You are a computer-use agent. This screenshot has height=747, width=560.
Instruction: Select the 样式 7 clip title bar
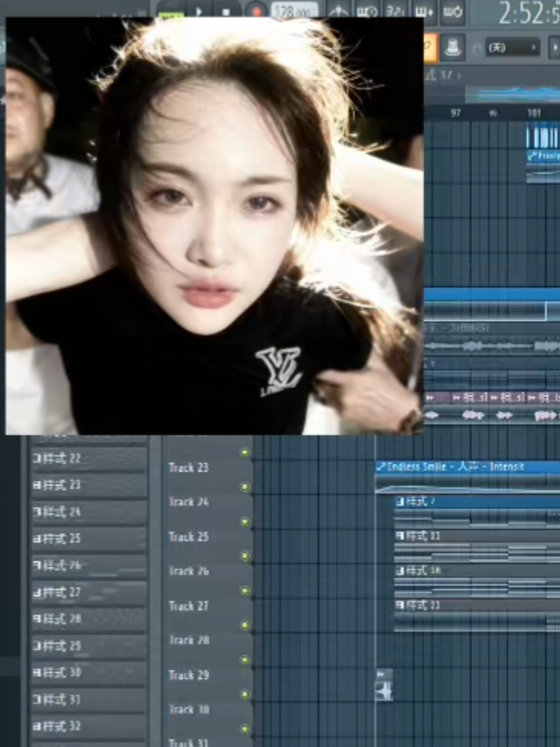477,502
